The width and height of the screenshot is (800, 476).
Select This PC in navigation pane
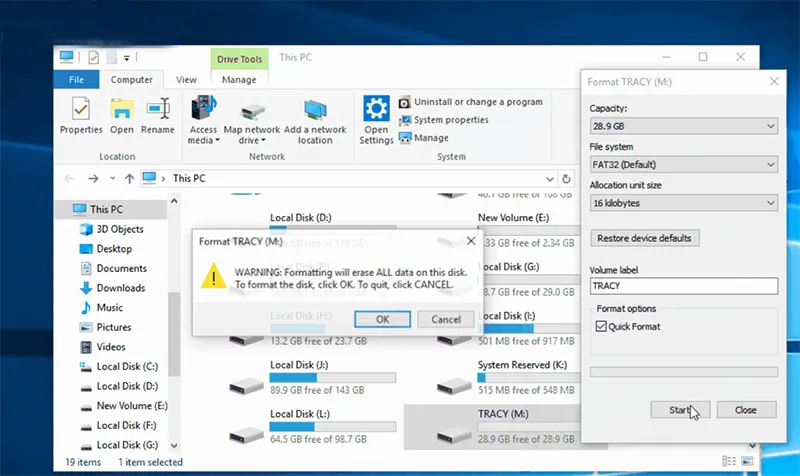pos(106,209)
